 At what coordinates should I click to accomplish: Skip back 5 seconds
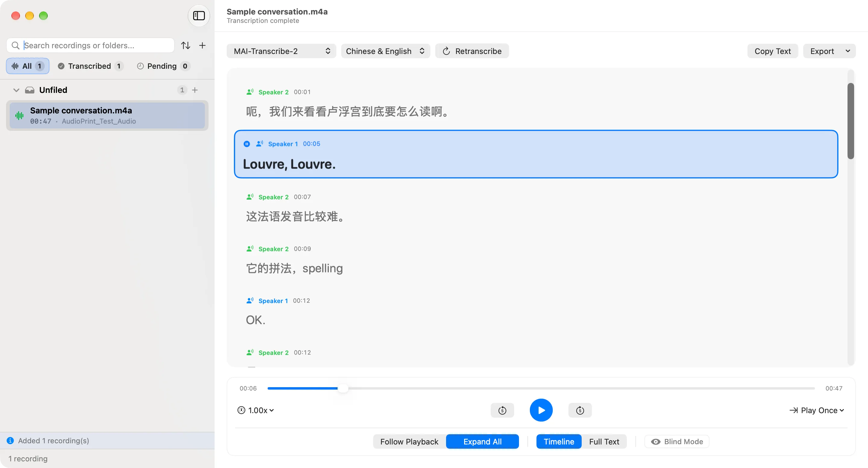[x=502, y=410]
